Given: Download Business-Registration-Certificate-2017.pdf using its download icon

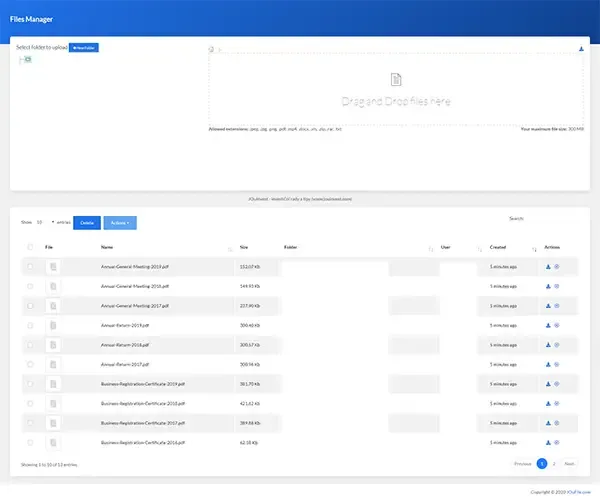Looking at the screenshot, I should click(x=548, y=423).
